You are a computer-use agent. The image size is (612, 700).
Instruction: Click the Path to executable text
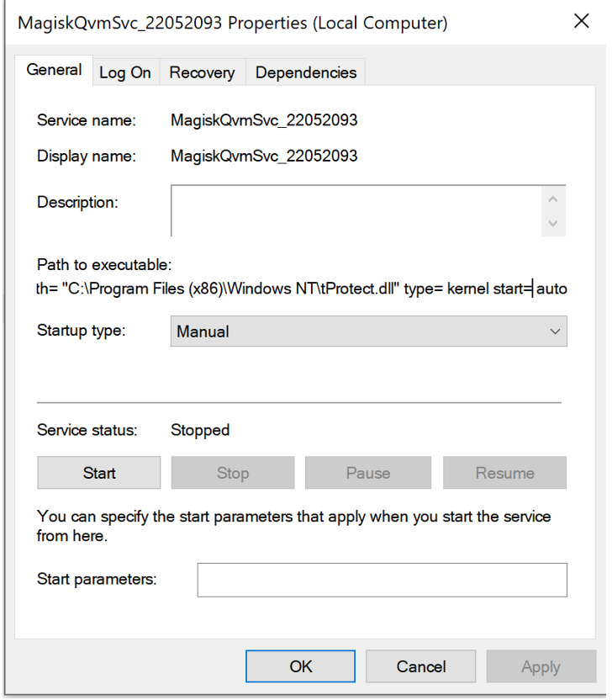(x=301, y=289)
